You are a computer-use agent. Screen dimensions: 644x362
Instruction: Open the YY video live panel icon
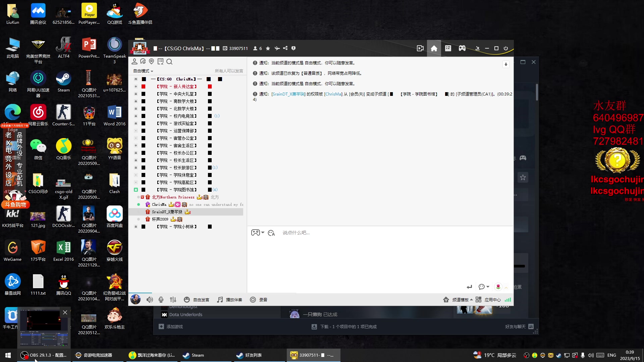420,48
